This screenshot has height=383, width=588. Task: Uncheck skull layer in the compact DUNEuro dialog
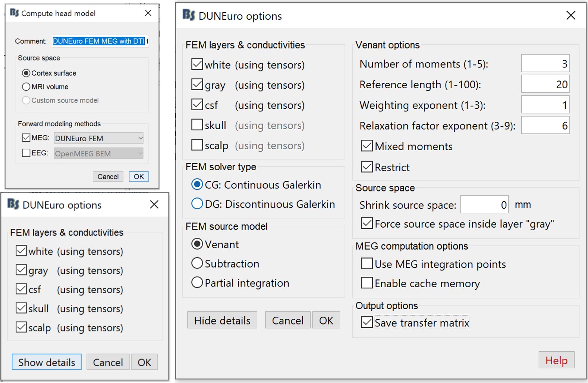[21, 308]
